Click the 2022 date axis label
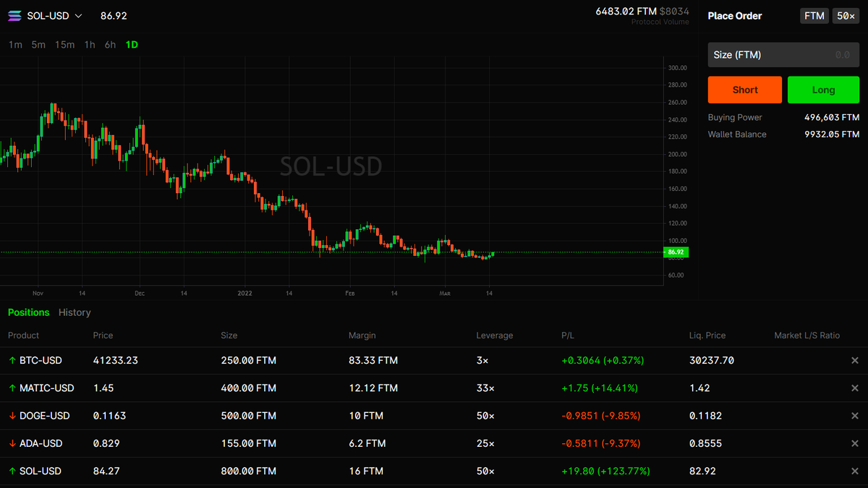Viewport: 868px width, 488px height. pos(245,294)
